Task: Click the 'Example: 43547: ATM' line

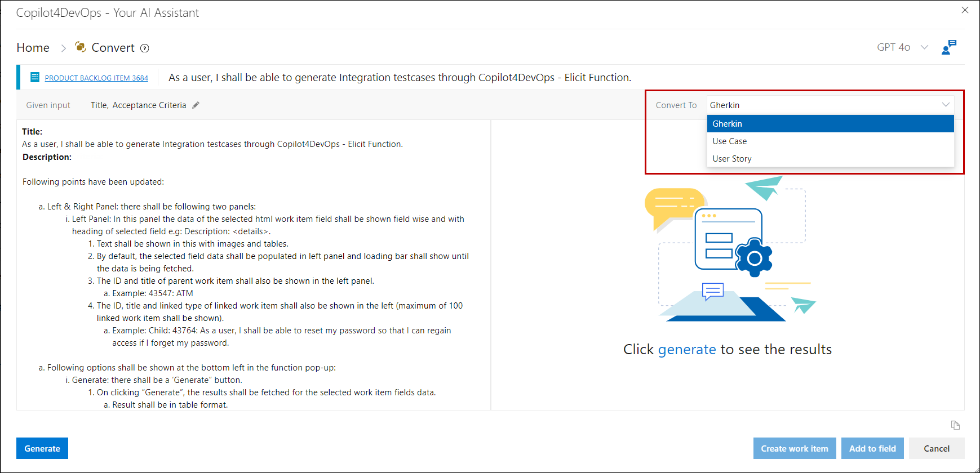Action: [153, 293]
